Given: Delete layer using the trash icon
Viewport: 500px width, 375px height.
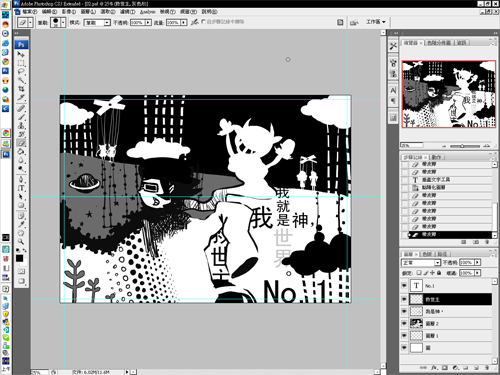Looking at the screenshot, I should coord(487,368).
